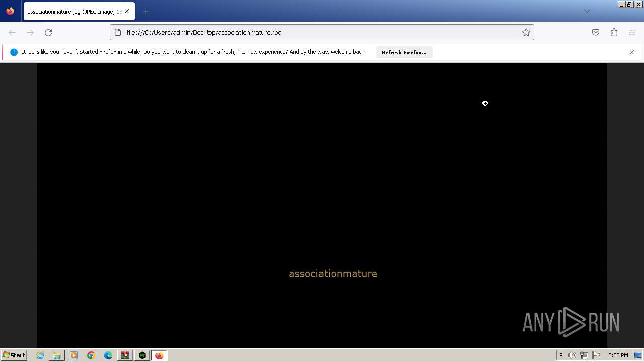
Task: Launch Google Chrome from taskbar
Action: click(91, 355)
